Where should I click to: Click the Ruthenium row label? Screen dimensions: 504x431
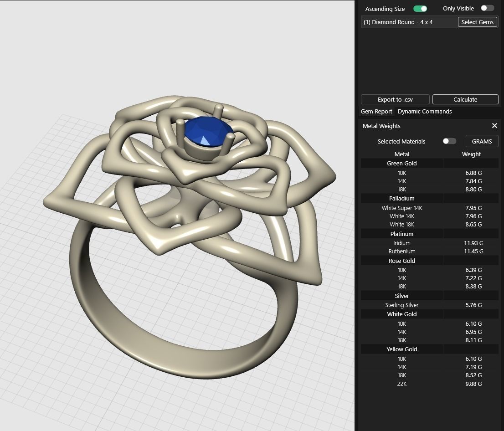click(402, 251)
